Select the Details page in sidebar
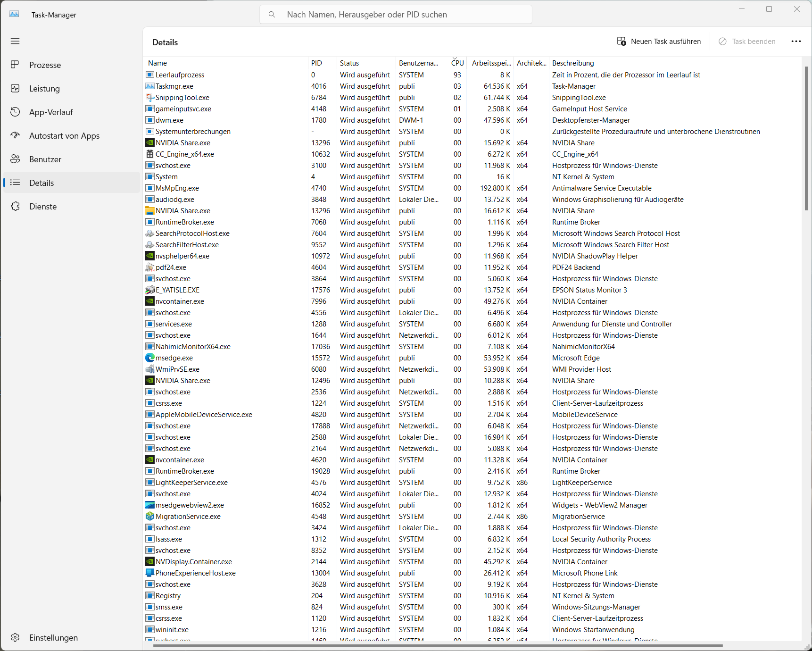Viewport: 812px width, 651px height. coord(72,183)
